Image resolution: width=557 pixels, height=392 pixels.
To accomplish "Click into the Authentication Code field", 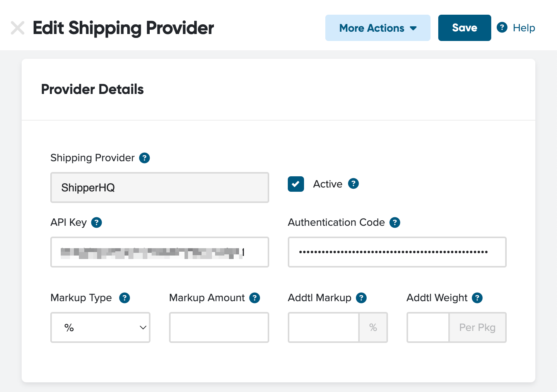I will click(x=397, y=252).
